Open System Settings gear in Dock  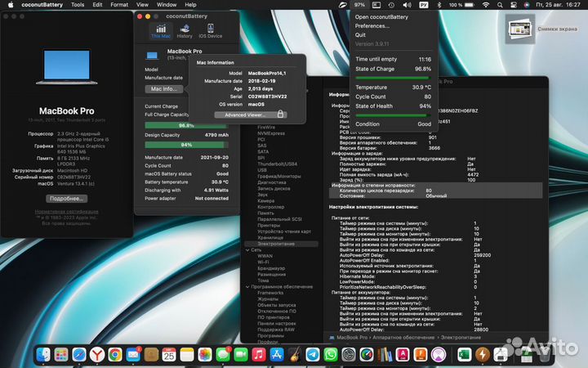pyautogui.click(x=349, y=354)
